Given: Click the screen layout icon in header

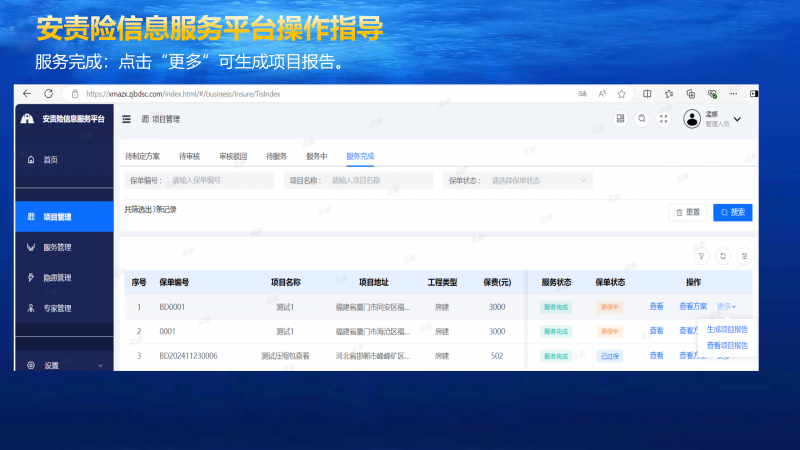Looking at the screenshot, I should point(620,119).
